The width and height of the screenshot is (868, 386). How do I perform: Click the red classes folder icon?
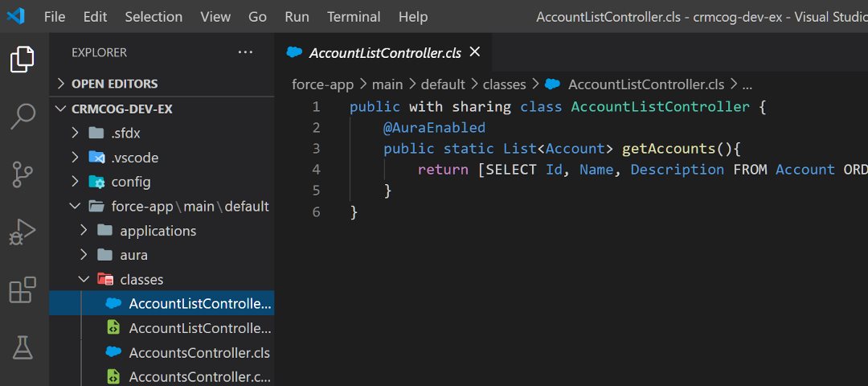coord(105,279)
